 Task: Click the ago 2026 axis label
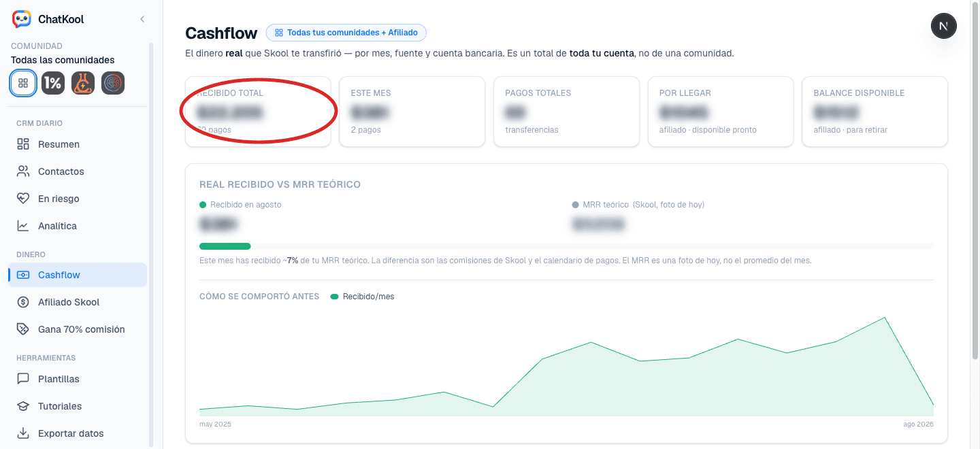[919, 424]
